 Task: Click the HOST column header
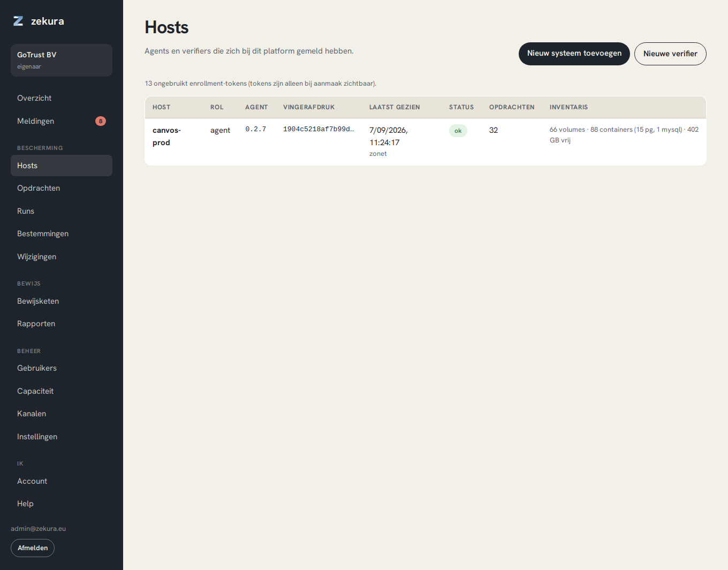tap(162, 107)
